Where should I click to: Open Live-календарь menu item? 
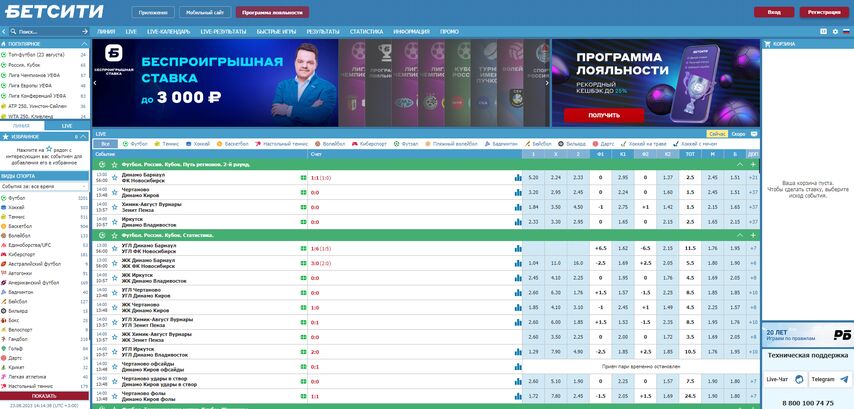(x=168, y=32)
